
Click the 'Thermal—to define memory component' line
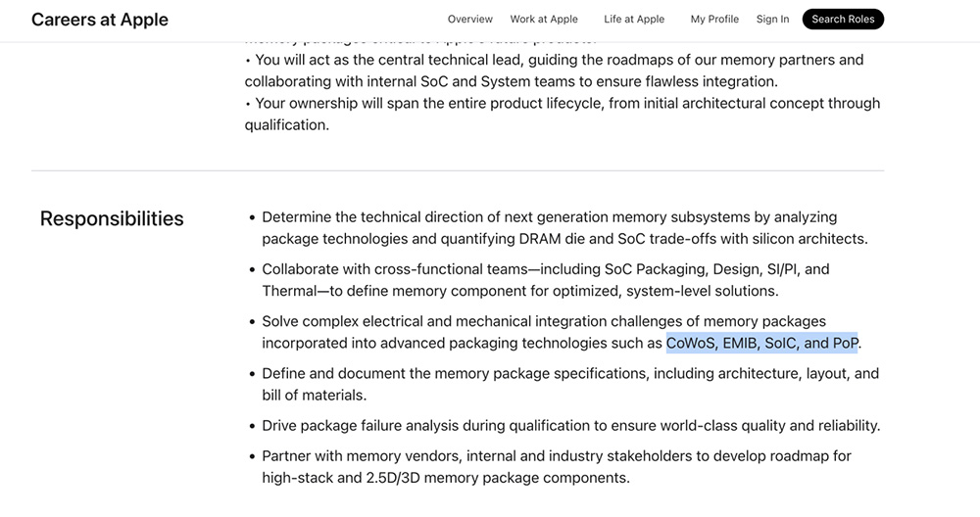click(x=519, y=291)
